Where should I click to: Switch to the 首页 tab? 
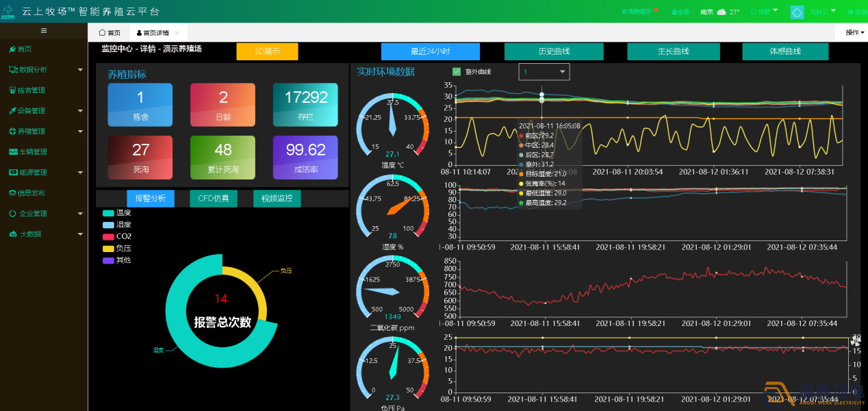[110, 33]
